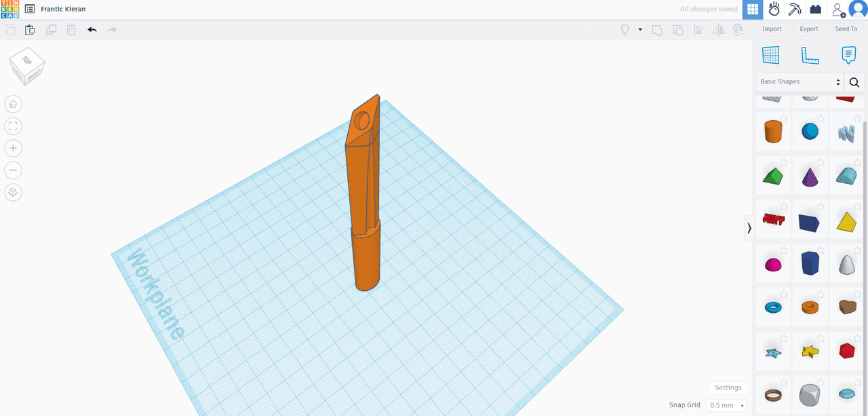Image resolution: width=868 pixels, height=416 pixels.
Task: Click the Home view button
Action: 13,104
